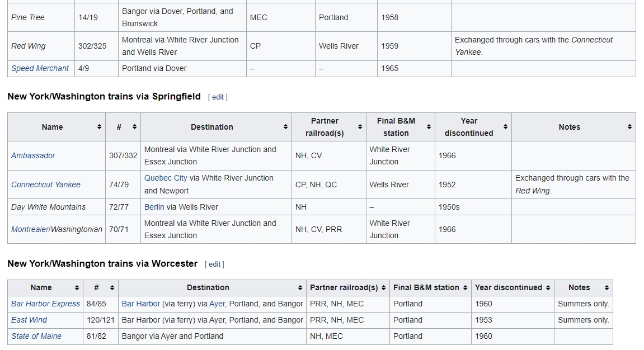Click train number 120/121
This screenshot has height=350, width=644.
point(101,320)
